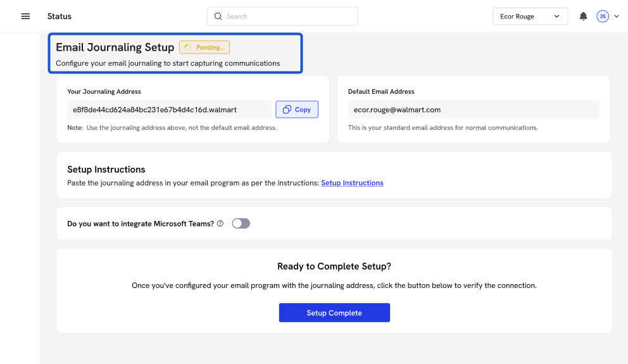Image resolution: width=628 pixels, height=364 pixels.
Task: Click the Status page title
Action: pos(60,16)
